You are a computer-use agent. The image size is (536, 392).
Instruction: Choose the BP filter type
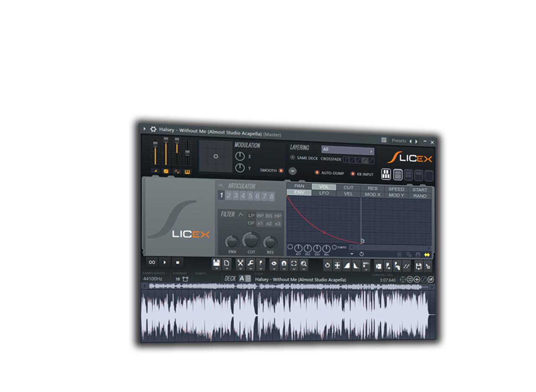point(260,216)
